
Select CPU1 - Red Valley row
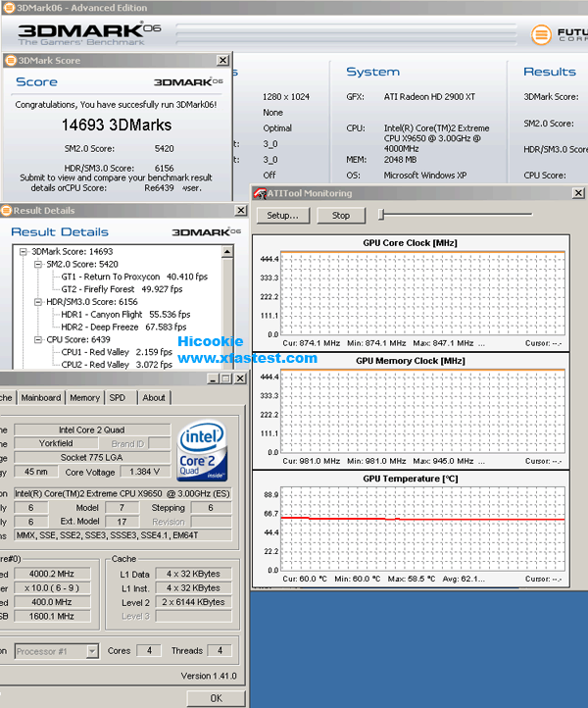117,352
